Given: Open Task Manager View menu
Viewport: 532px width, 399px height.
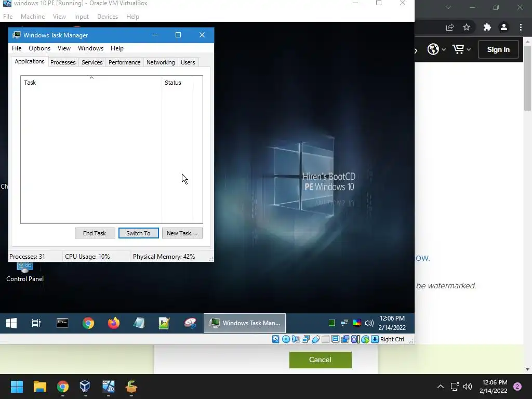Looking at the screenshot, I should 64,48.
